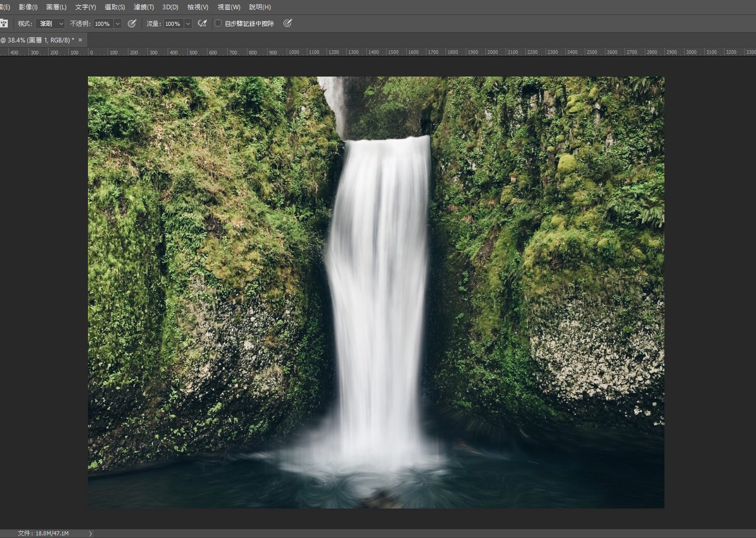Open the 影像(I) menu
756x538 pixels.
tap(28, 7)
